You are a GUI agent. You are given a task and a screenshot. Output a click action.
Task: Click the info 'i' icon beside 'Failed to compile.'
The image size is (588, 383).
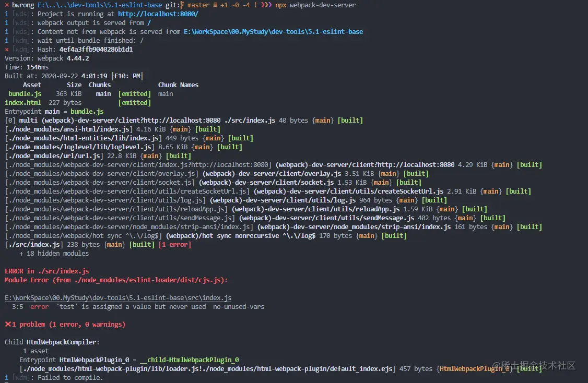click(x=6, y=377)
